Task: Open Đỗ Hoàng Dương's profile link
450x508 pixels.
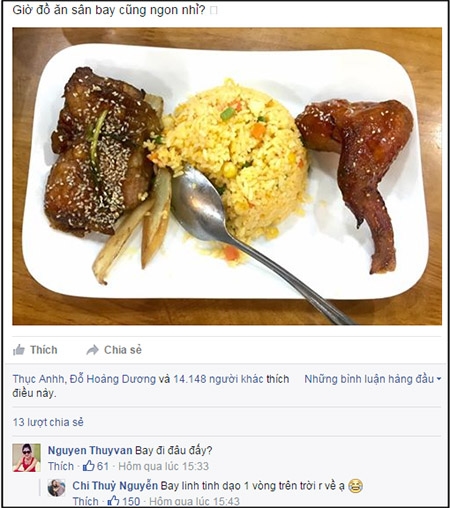Action: (113, 379)
